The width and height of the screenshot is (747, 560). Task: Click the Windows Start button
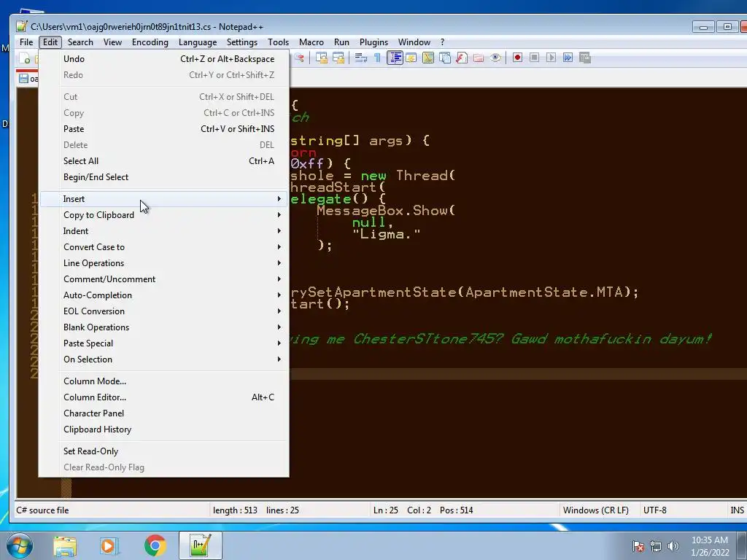(x=20, y=545)
